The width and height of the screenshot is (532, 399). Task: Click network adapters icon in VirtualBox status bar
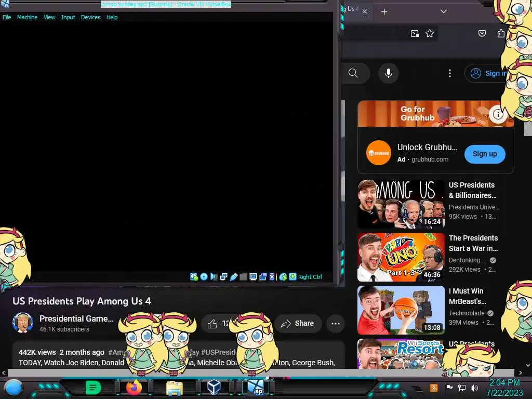pyautogui.click(x=223, y=277)
